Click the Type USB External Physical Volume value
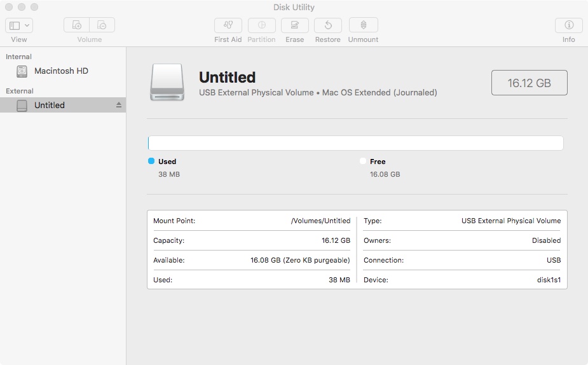Screen dimensions: 588x365 511,221
